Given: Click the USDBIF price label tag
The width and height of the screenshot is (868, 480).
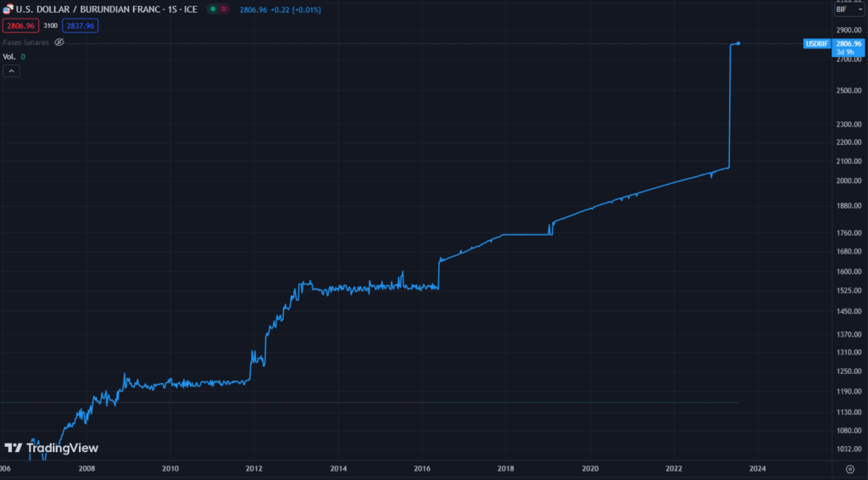Looking at the screenshot, I should tap(816, 43).
